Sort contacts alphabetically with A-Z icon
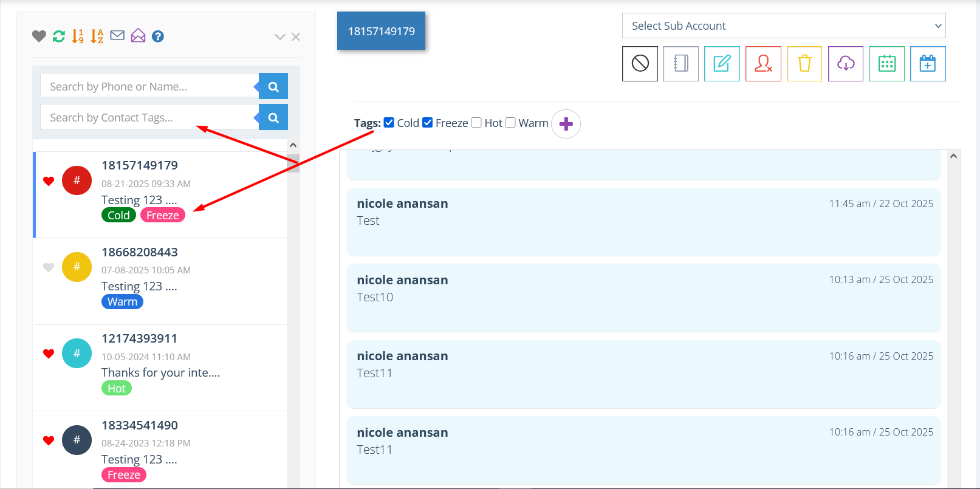The height and width of the screenshot is (489, 980). [x=97, y=36]
